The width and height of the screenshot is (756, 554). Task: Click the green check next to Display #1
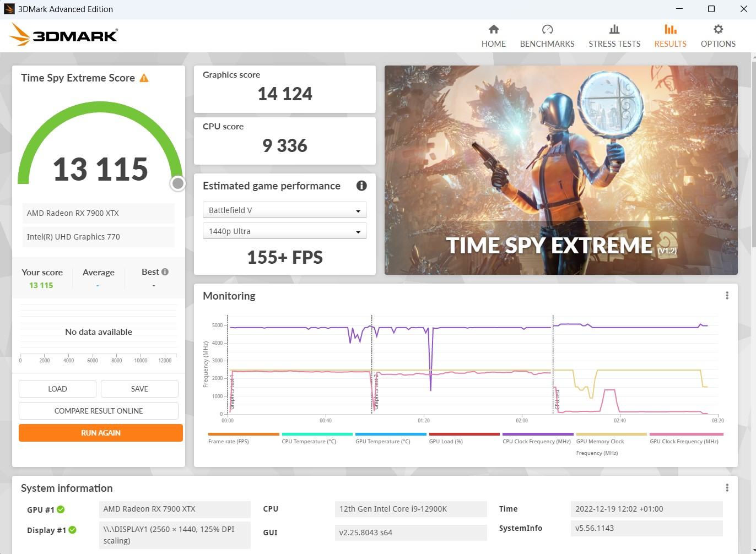coord(72,530)
